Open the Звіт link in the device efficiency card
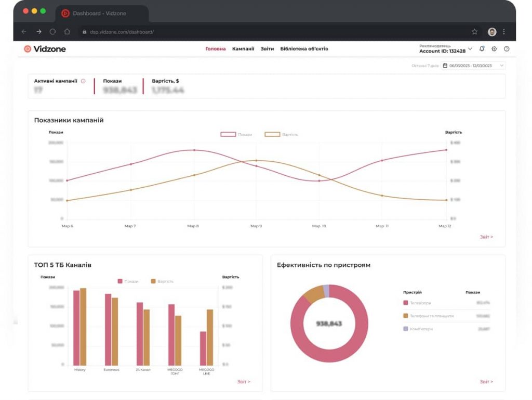The image size is (532, 400). point(486,381)
